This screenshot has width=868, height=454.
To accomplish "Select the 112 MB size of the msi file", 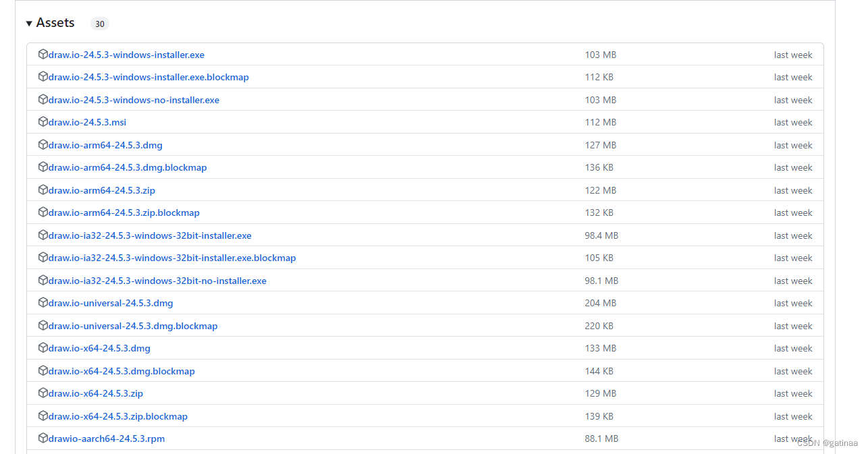I will pyautogui.click(x=601, y=122).
